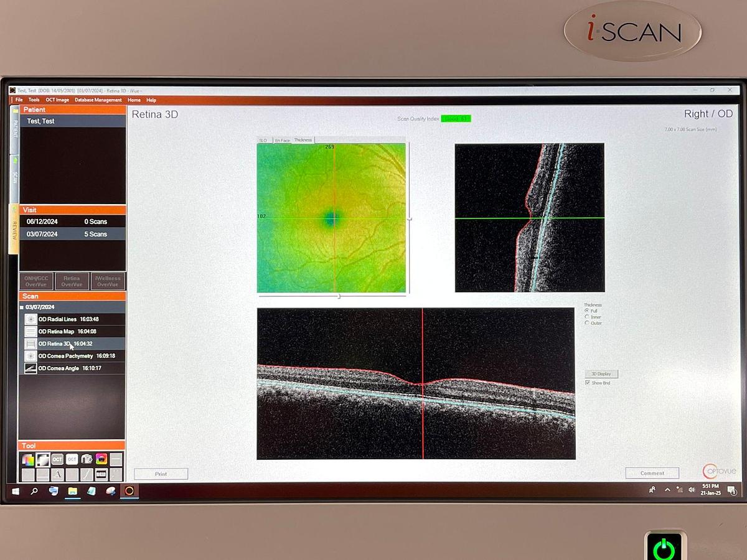This screenshot has height=560, width=747.
Task: Open the Database Management menu
Action: [x=98, y=100]
